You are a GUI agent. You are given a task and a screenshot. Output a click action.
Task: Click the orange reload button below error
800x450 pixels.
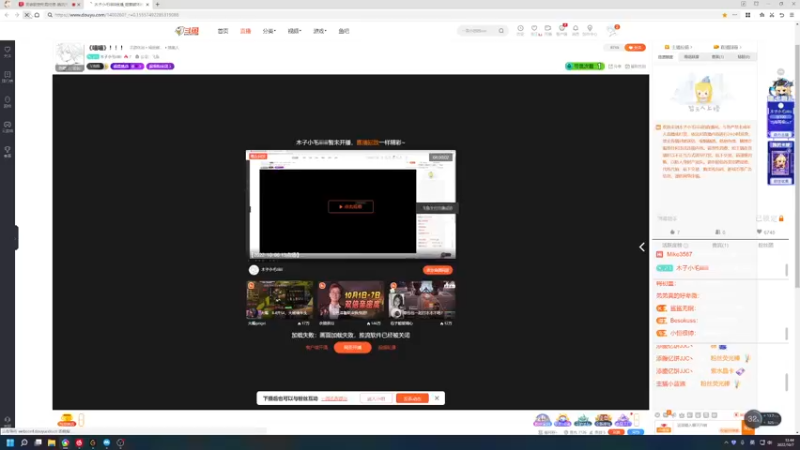point(353,347)
